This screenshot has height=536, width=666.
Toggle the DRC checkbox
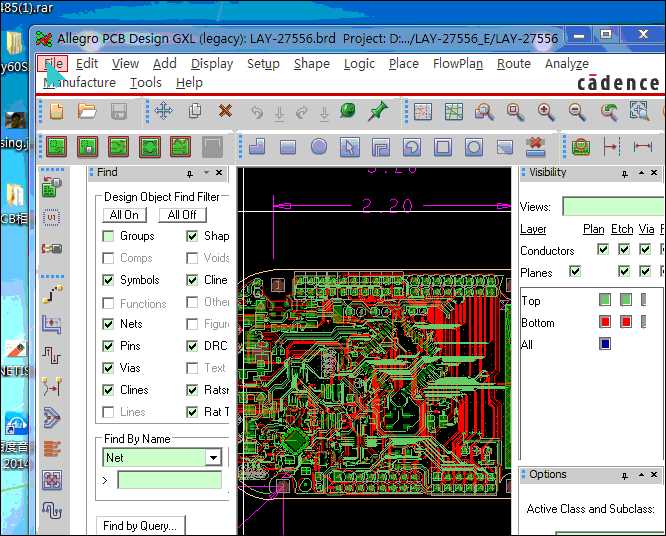pyautogui.click(x=192, y=346)
